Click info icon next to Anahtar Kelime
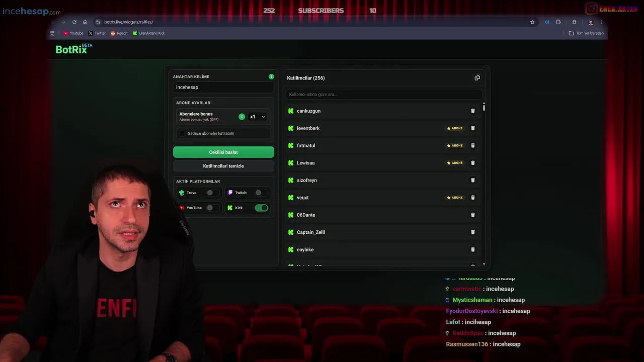The height and width of the screenshot is (362, 644). (x=271, y=76)
